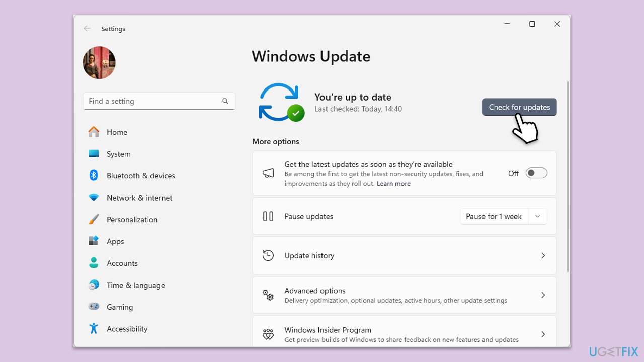This screenshot has width=644, height=362.
Task: Select Home in the settings sidebar
Action: coord(117,132)
